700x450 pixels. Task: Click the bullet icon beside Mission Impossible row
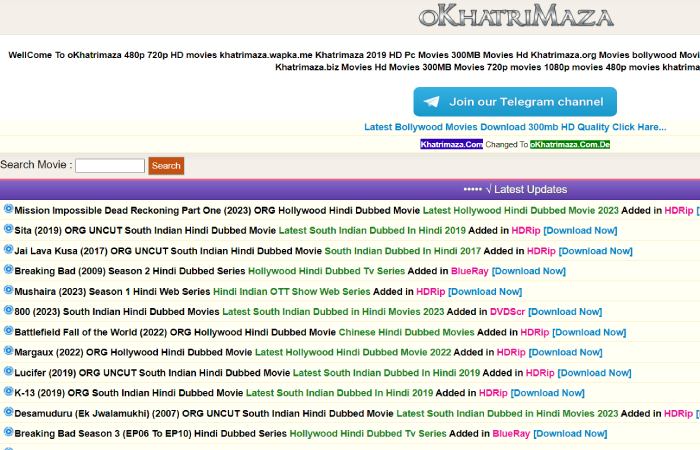point(8,208)
